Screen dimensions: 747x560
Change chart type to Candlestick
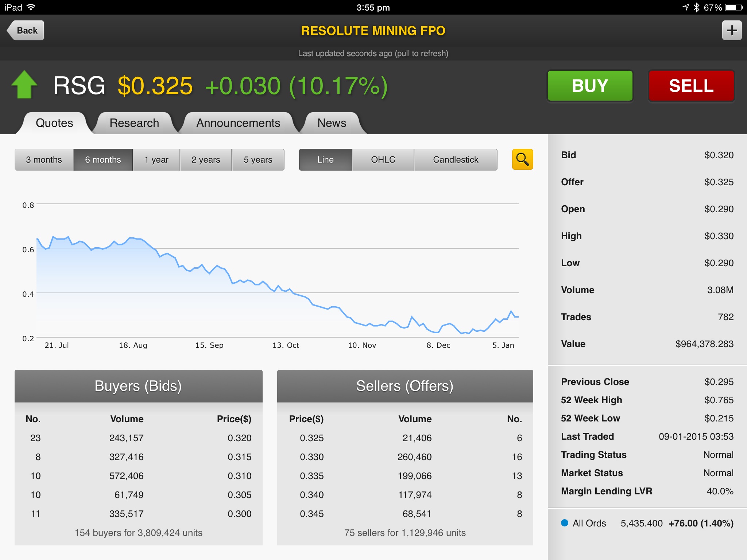[x=456, y=160]
